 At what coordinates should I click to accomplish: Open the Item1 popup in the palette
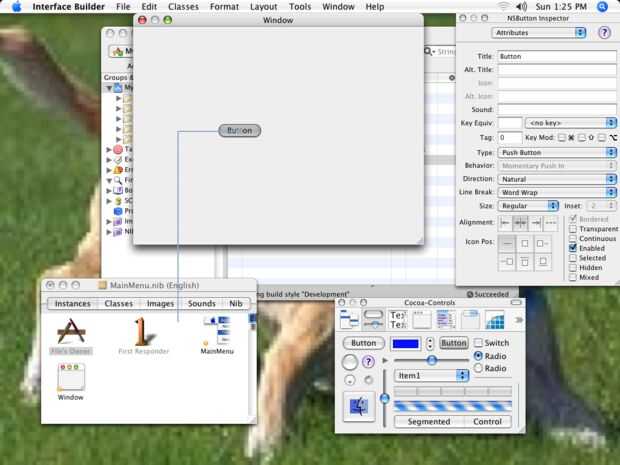431,375
